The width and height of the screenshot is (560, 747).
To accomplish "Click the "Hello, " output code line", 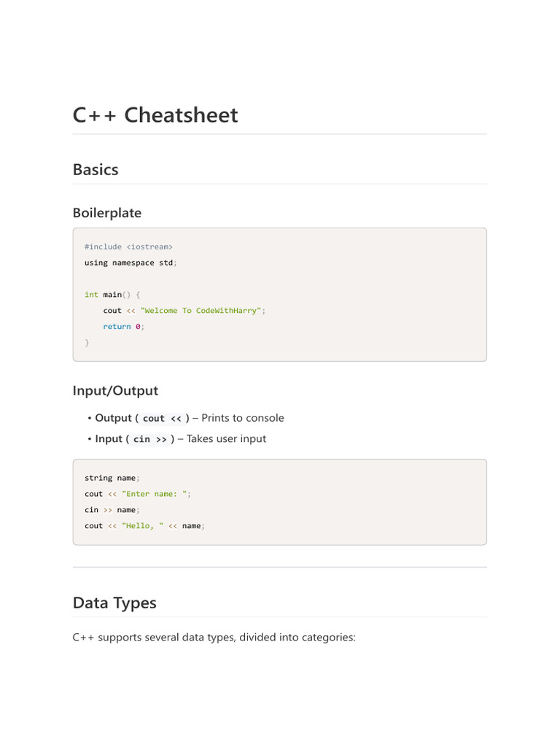I will pyautogui.click(x=144, y=526).
